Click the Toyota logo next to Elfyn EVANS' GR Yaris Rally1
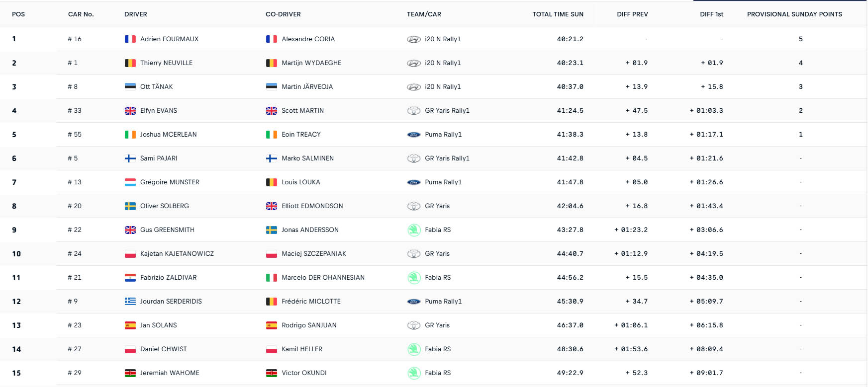The image size is (868, 387). click(414, 111)
